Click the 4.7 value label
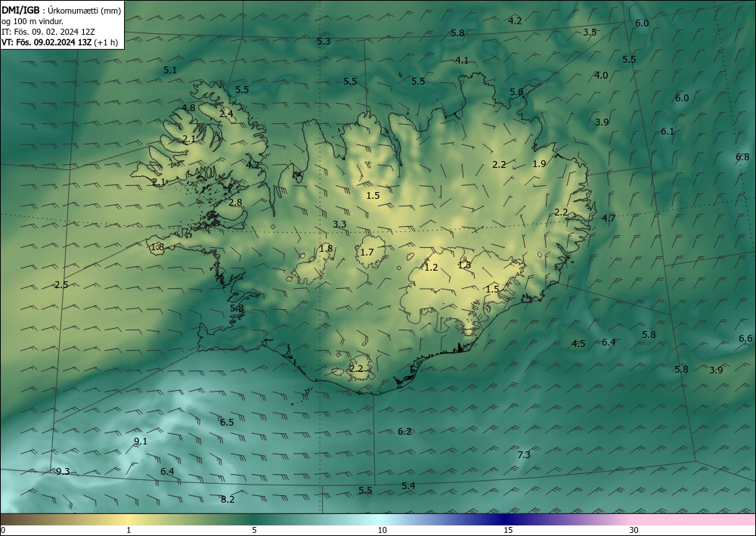This screenshot has height=536, width=756. point(609,218)
